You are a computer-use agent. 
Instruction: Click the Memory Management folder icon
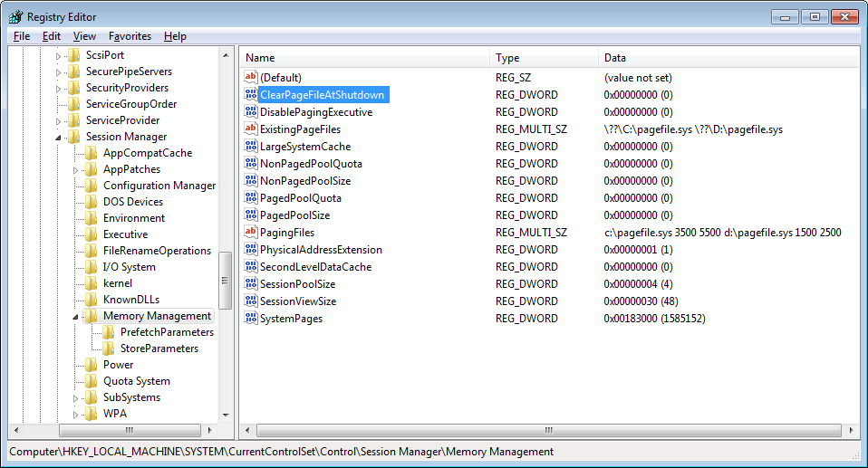[x=91, y=316]
